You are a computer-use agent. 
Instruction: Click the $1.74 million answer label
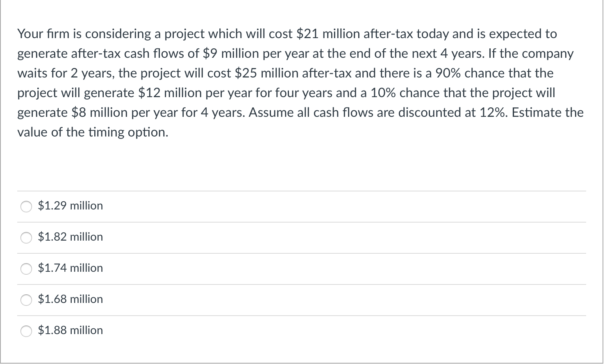[x=70, y=268]
